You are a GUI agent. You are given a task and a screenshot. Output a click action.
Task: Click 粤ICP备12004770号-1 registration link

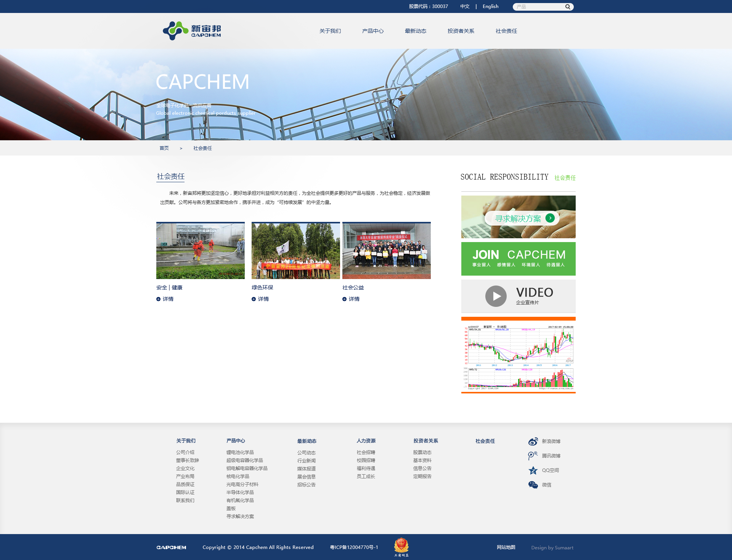coord(354,547)
